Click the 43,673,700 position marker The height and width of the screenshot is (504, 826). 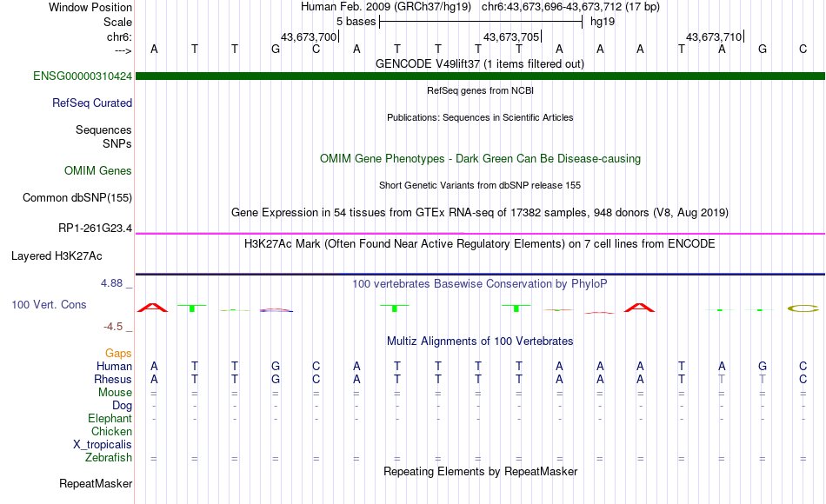[x=310, y=36]
